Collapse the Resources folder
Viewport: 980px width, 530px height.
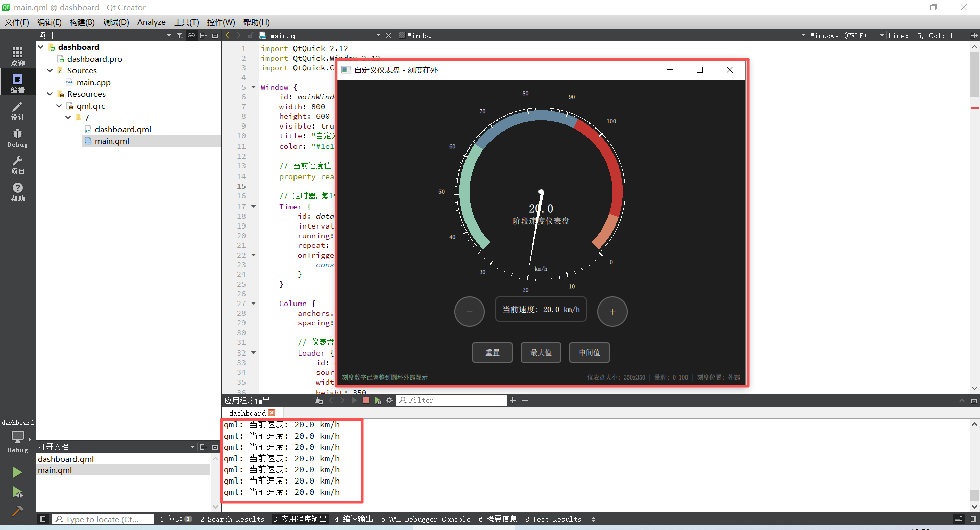click(50, 94)
